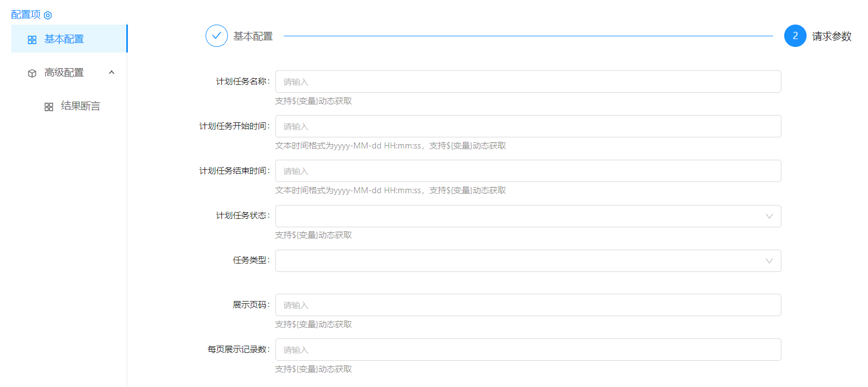
Task: Click the grid icon next to 结果断言
Action: (49, 107)
